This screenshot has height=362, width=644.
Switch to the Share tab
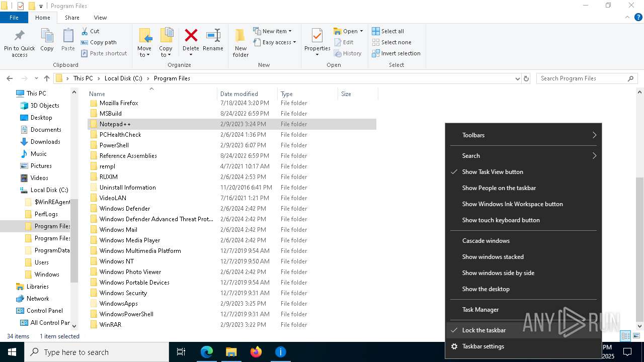pos(72,18)
